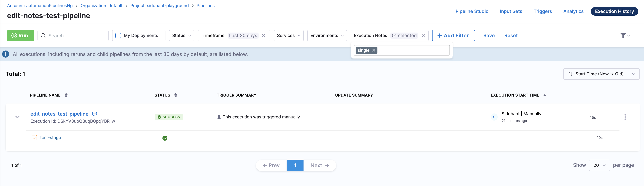This screenshot has width=644, height=186.
Task: Click inside the Search input field
Action: tap(73, 36)
